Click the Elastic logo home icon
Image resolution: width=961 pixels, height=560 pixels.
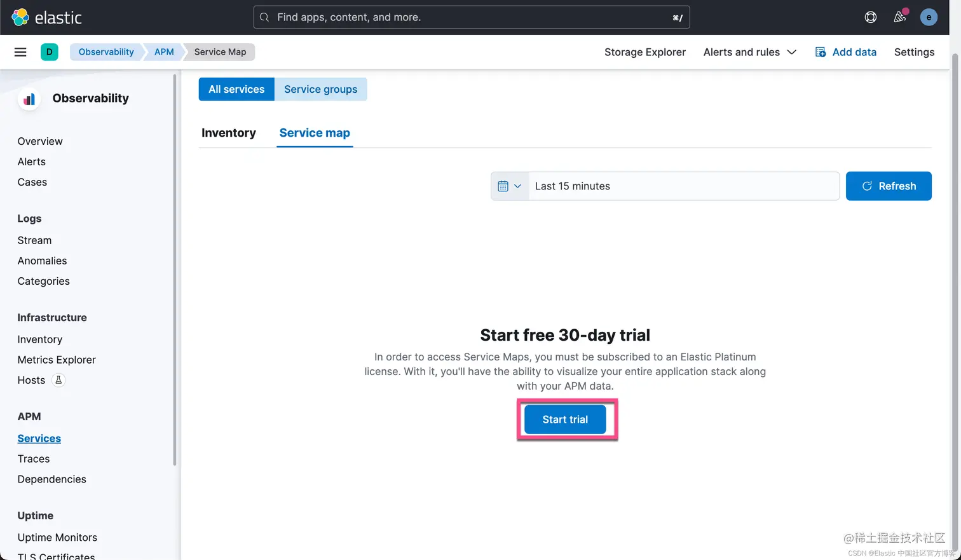(x=20, y=17)
